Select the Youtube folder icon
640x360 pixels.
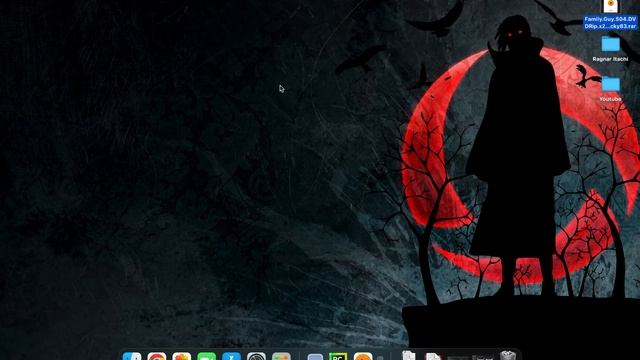point(611,84)
